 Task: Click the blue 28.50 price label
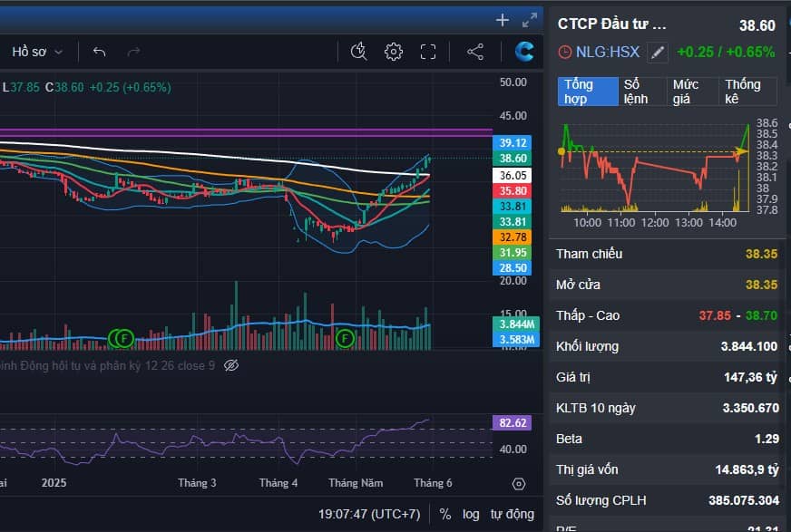(513, 268)
